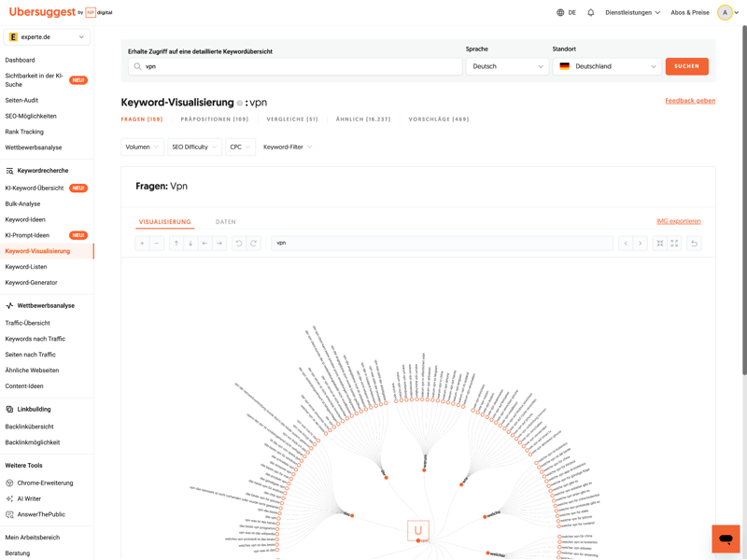
Task: Click the zoom out minus icon
Action: point(157,244)
